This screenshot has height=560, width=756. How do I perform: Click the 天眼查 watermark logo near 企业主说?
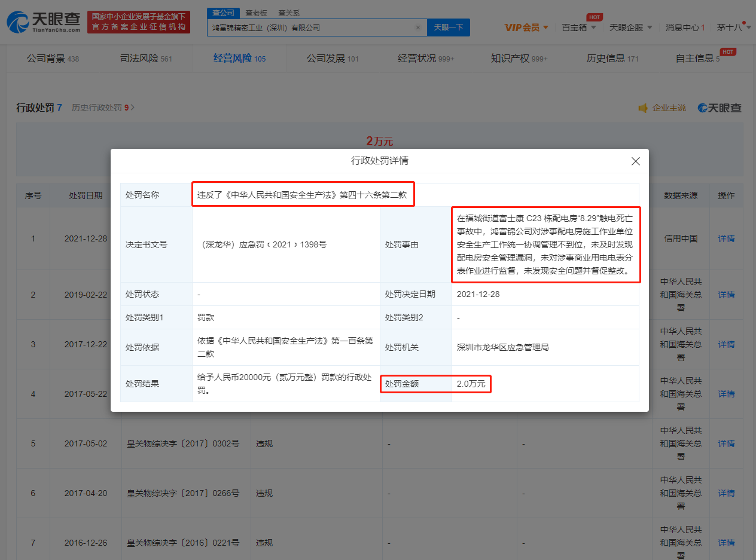point(720,108)
